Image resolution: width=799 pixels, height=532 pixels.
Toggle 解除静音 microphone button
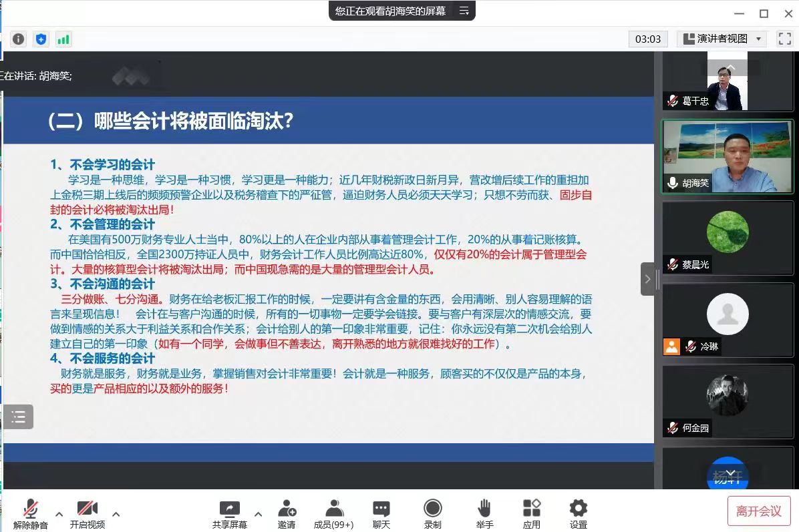coord(30,513)
